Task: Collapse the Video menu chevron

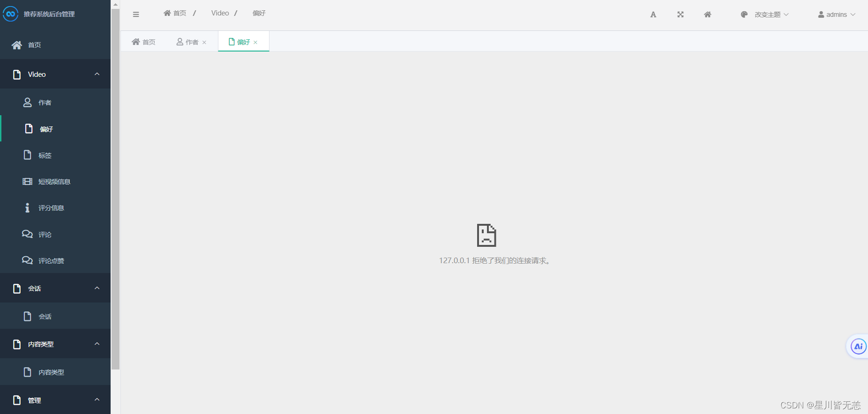Action: point(97,74)
